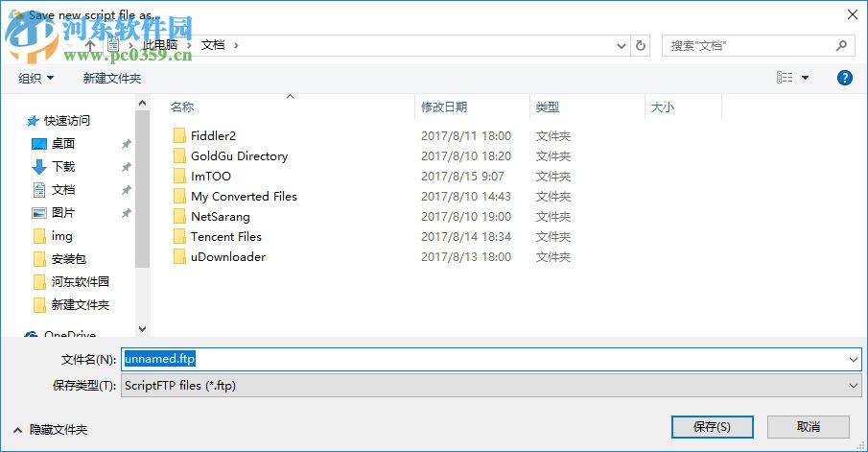Select the GoldGu Directory folder name
The width and height of the screenshot is (868, 452).
click(x=239, y=156)
